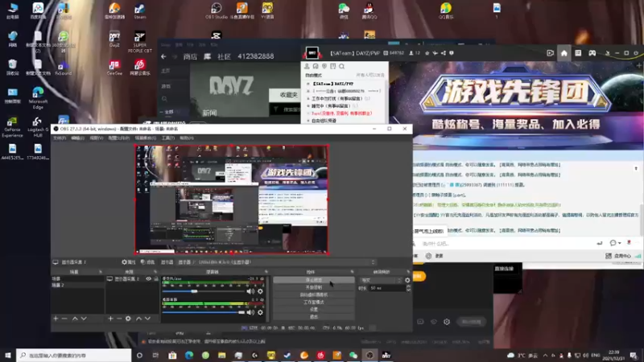
Task: Remove the selected scene with the minus icon
Action: 64,319
